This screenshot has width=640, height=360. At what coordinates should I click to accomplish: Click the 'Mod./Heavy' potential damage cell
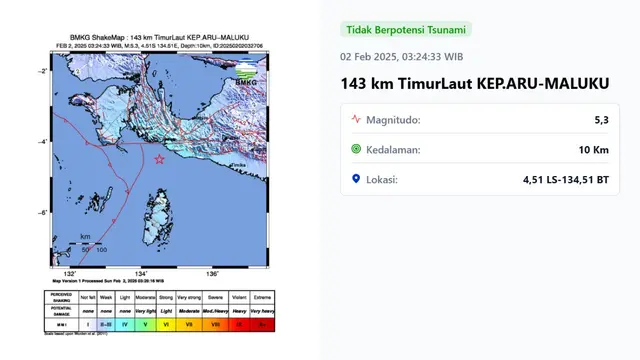click(216, 311)
